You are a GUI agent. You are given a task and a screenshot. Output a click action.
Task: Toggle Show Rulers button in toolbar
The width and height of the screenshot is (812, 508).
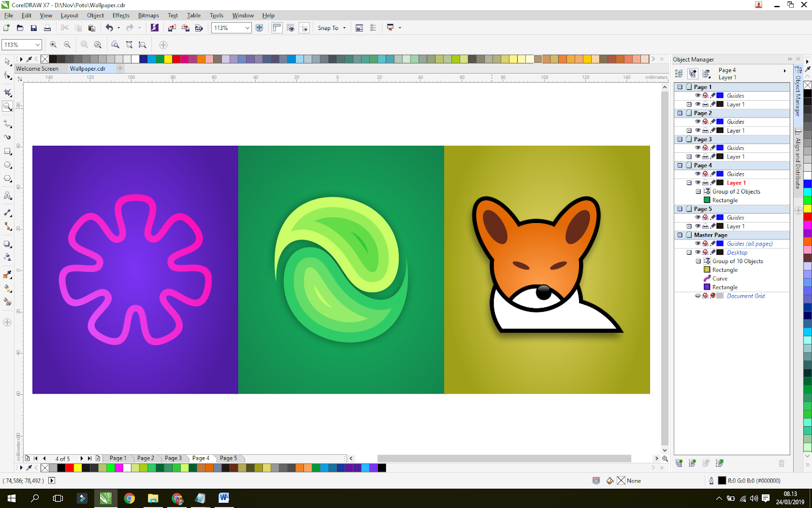(277, 28)
